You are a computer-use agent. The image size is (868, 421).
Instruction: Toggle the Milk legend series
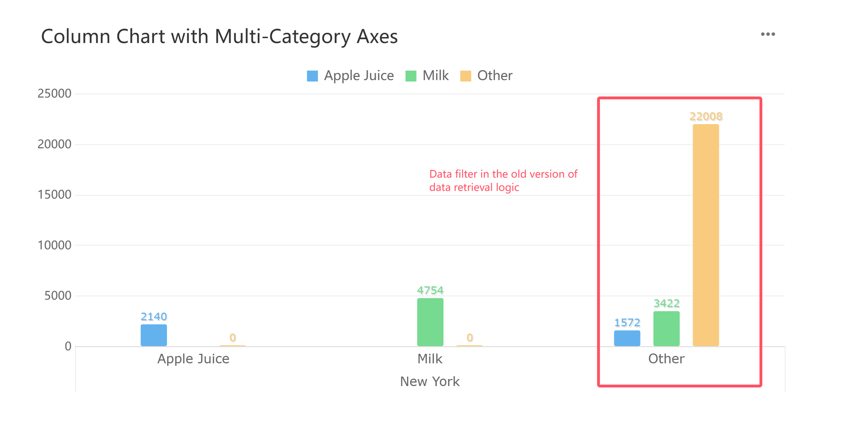427,76
